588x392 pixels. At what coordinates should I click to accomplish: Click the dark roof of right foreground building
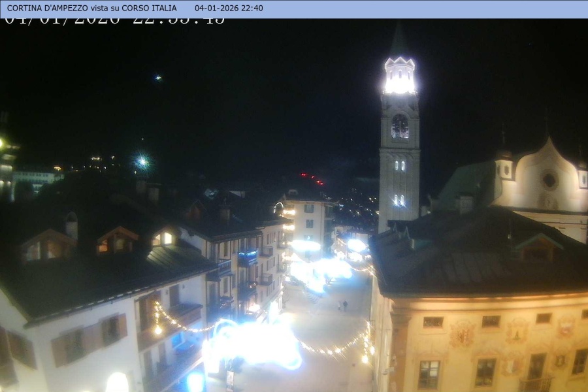click(x=477, y=255)
